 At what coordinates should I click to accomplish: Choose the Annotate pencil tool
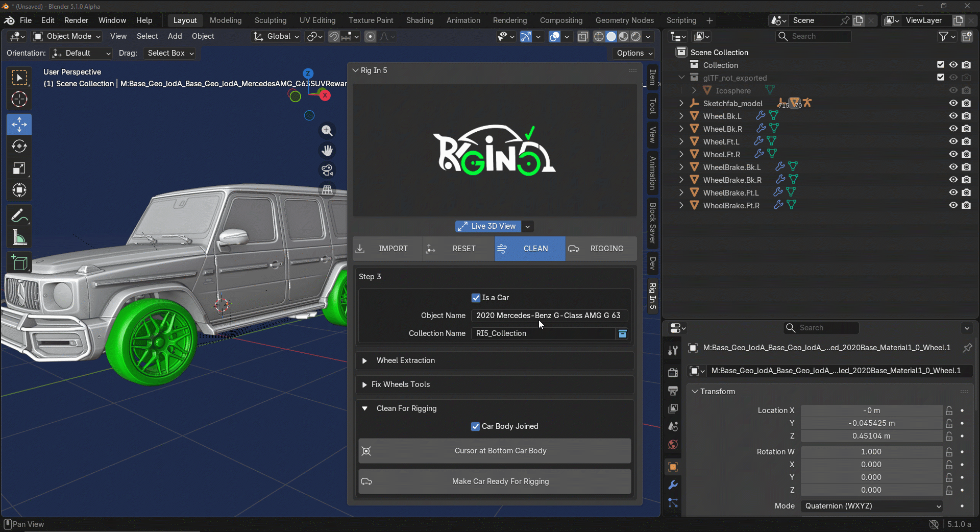click(x=19, y=216)
